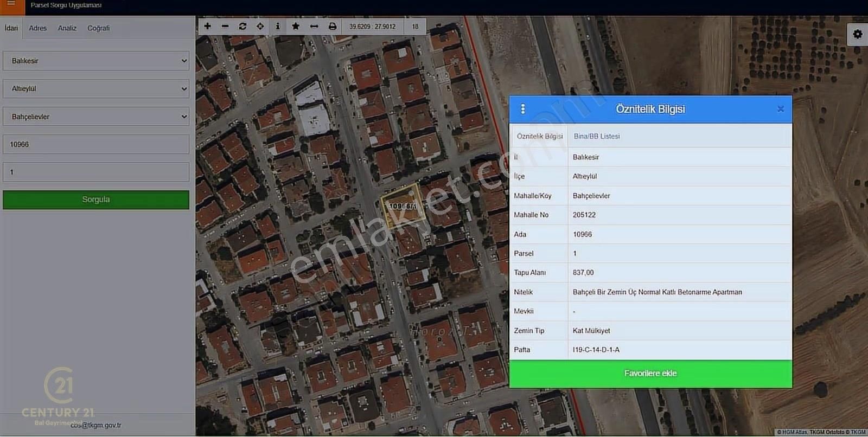Close the Öznitelik Bilgisi popup
Viewport: 868px width, 437px height.
coord(781,109)
